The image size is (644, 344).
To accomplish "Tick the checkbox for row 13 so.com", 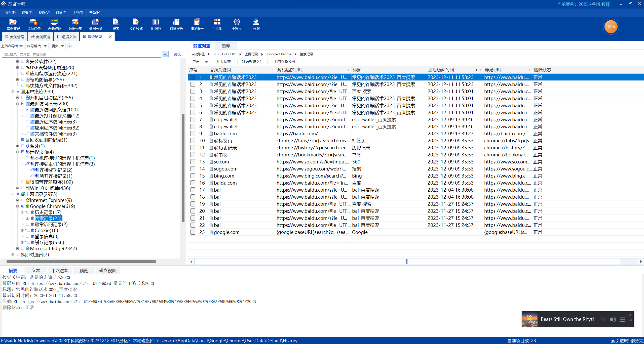I will click(x=193, y=162).
